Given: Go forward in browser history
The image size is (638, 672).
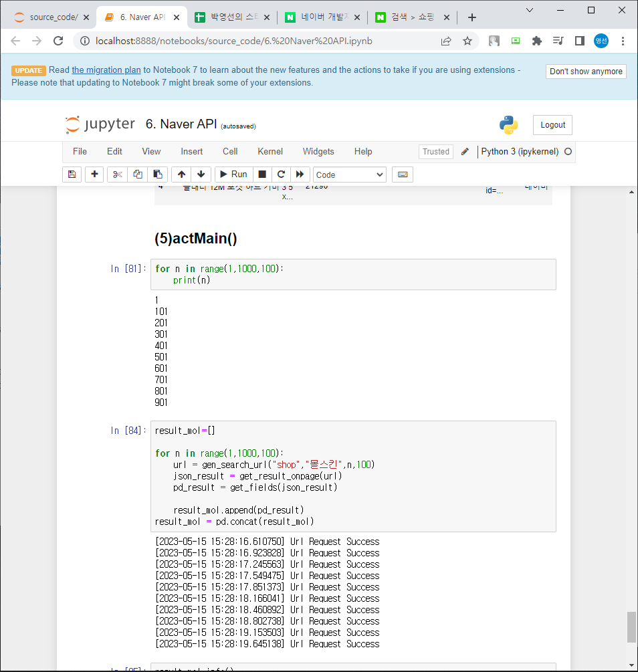Looking at the screenshot, I should tap(37, 41).
